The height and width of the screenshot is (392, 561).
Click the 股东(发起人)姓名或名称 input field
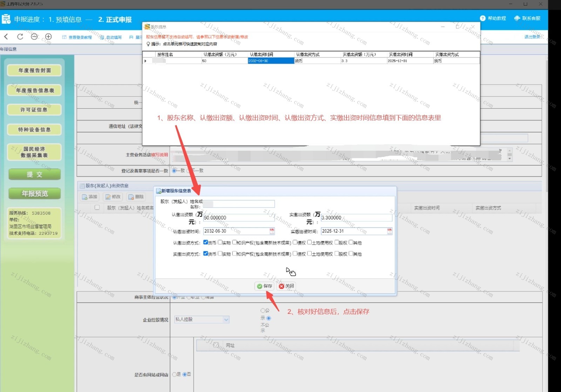(239, 204)
